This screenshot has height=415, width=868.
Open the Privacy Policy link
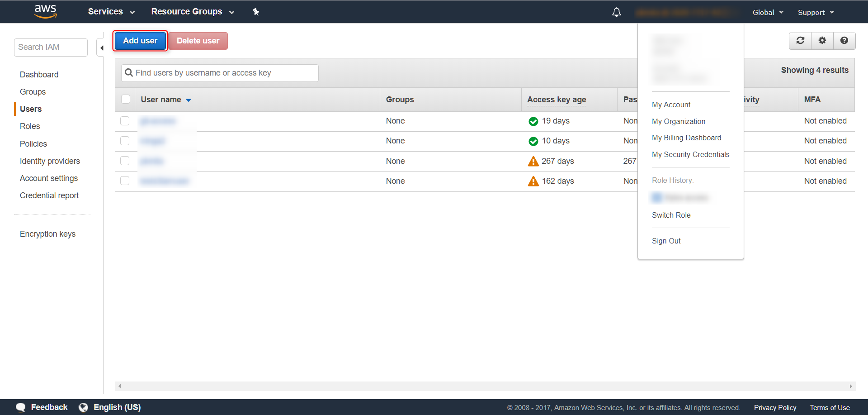point(775,408)
